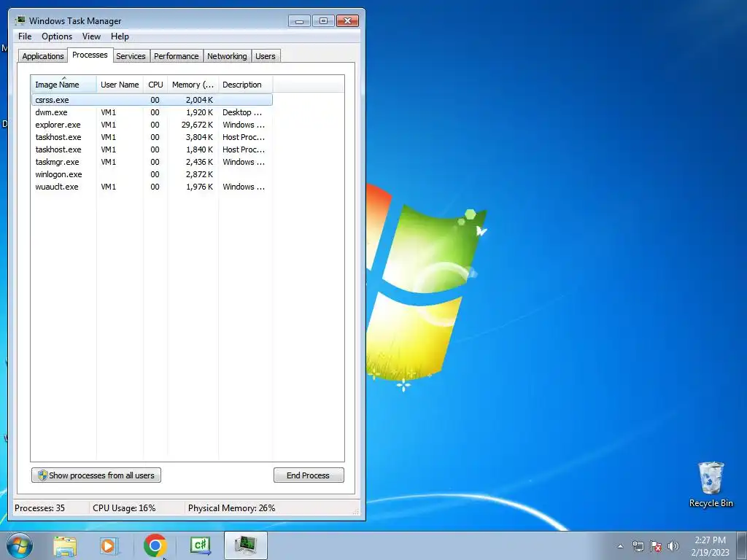Open the network tray icon
This screenshot has width=747, height=560.
pyautogui.click(x=638, y=546)
